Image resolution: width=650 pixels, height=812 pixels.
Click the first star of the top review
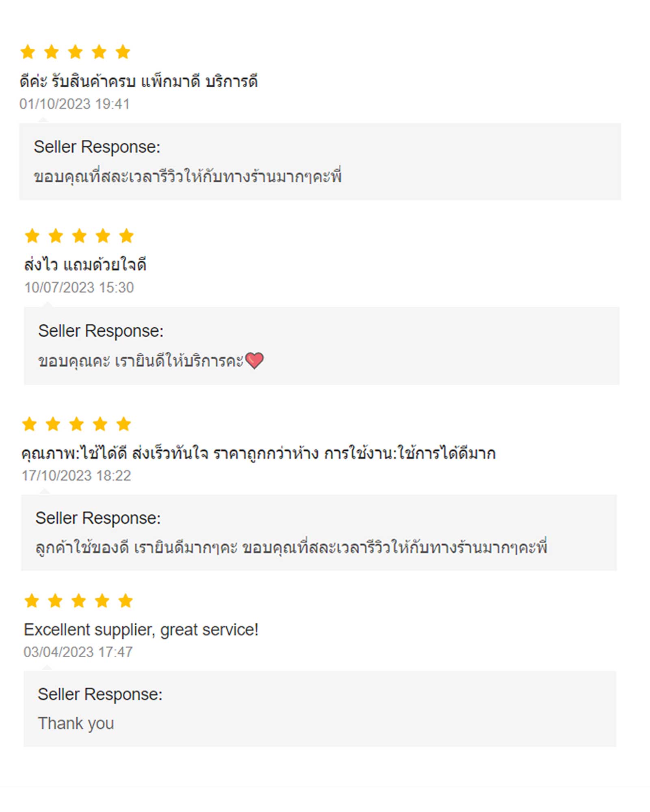[x=28, y=52]
